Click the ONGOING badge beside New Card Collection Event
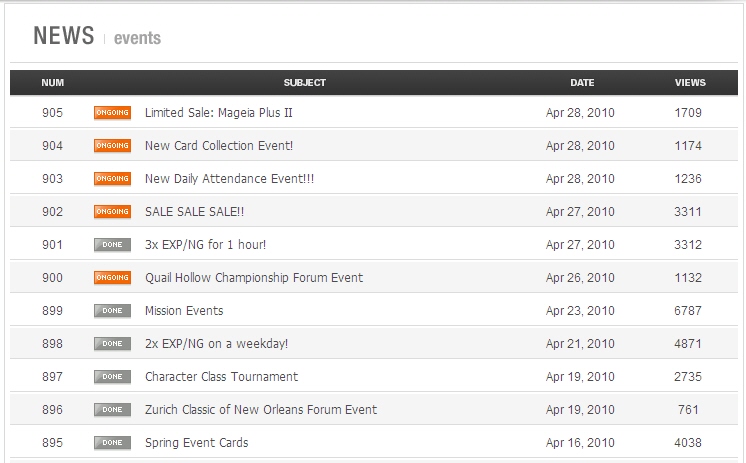Viewport: 746px width, 463px height. [112, 146]
